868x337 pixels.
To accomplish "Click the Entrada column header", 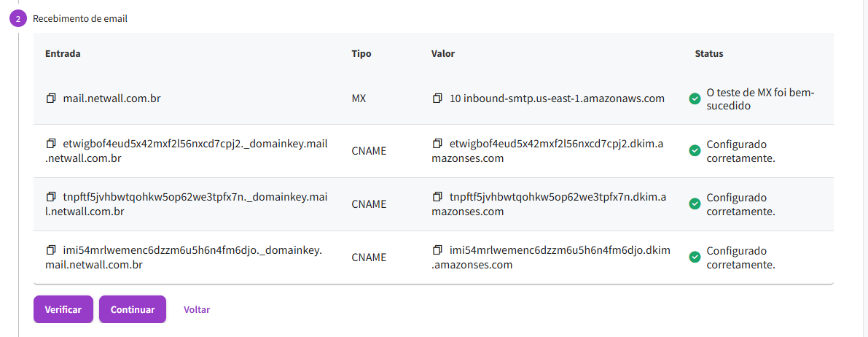I will pos(63,54).
